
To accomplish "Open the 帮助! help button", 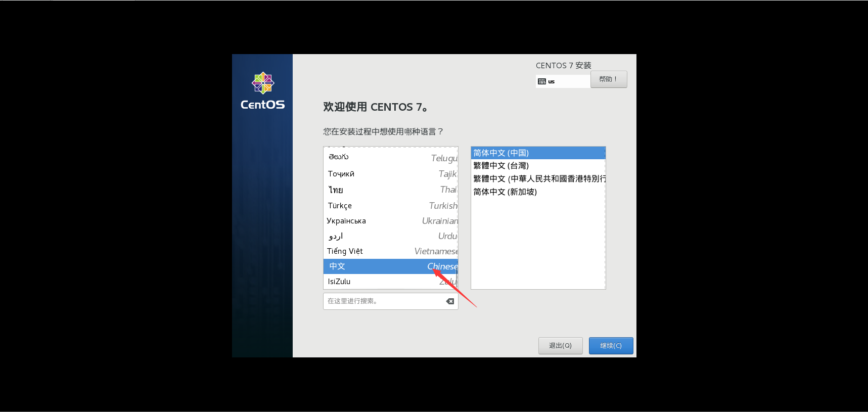I will [x=609, y=79].
